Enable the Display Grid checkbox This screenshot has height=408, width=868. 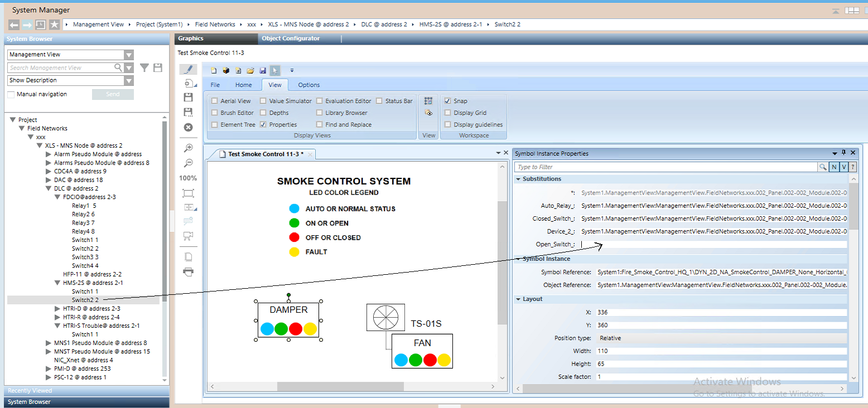(x=447, y=113)
